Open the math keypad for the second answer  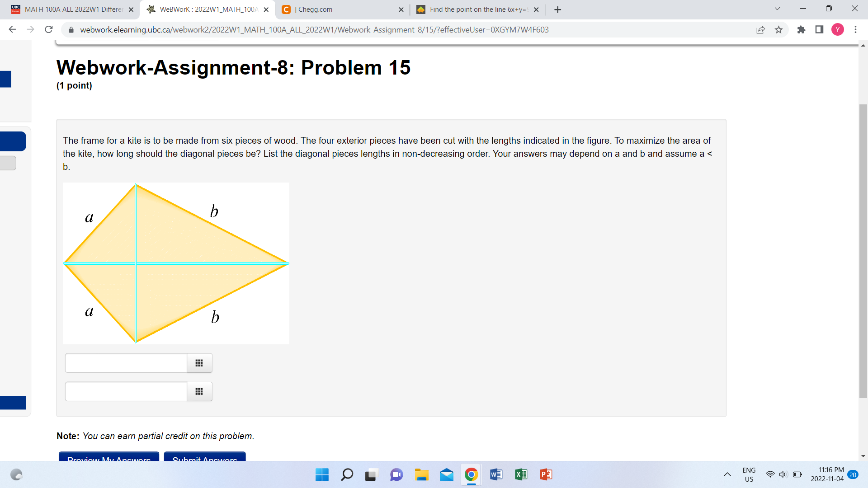199,391
